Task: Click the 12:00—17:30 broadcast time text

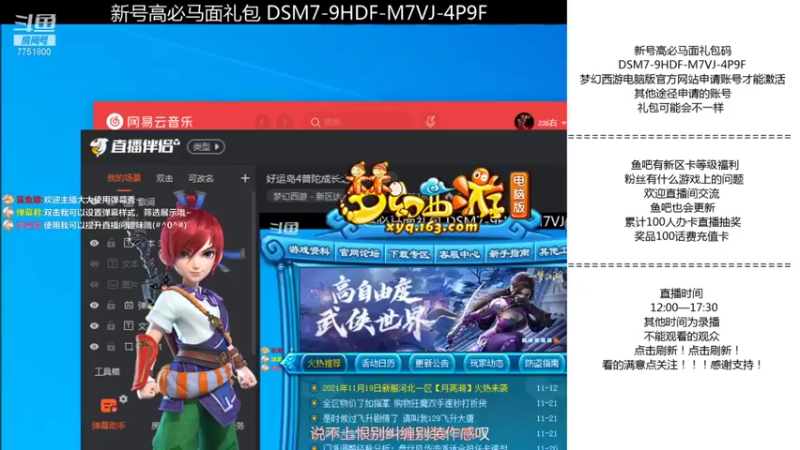Action: coord(684,308)
